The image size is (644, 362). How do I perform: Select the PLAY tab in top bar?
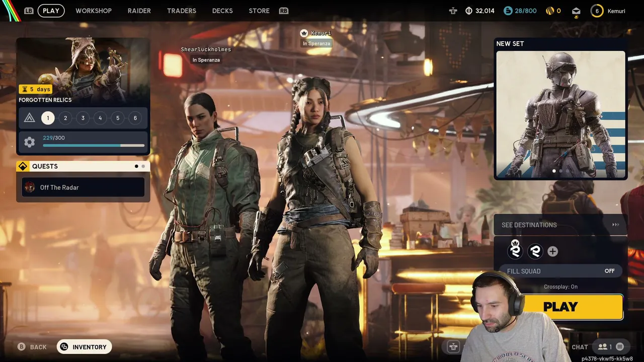(51, 11)
